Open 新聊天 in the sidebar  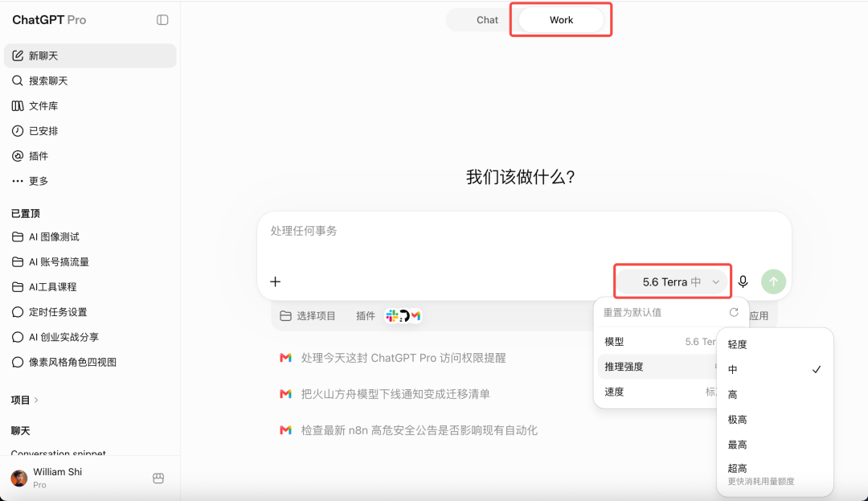90,55
